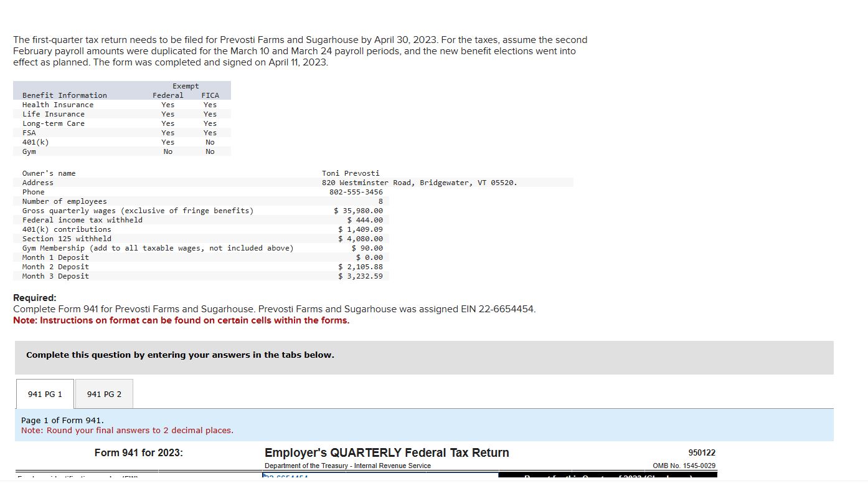Click the Number of employees value 8
The width and height of the screenshot is (868, 483).
[x=381, y=201]
